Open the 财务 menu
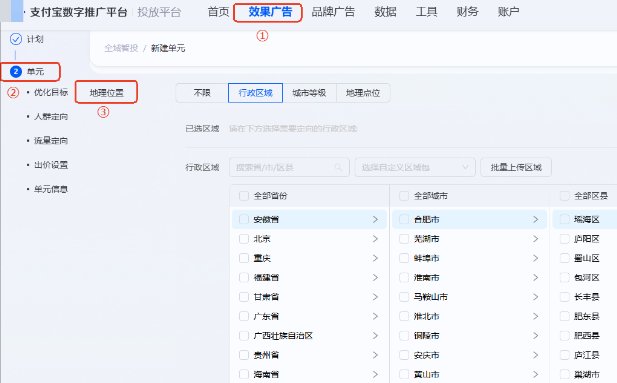The width and height of the screenshot is (617, 383). pos(467,12)
